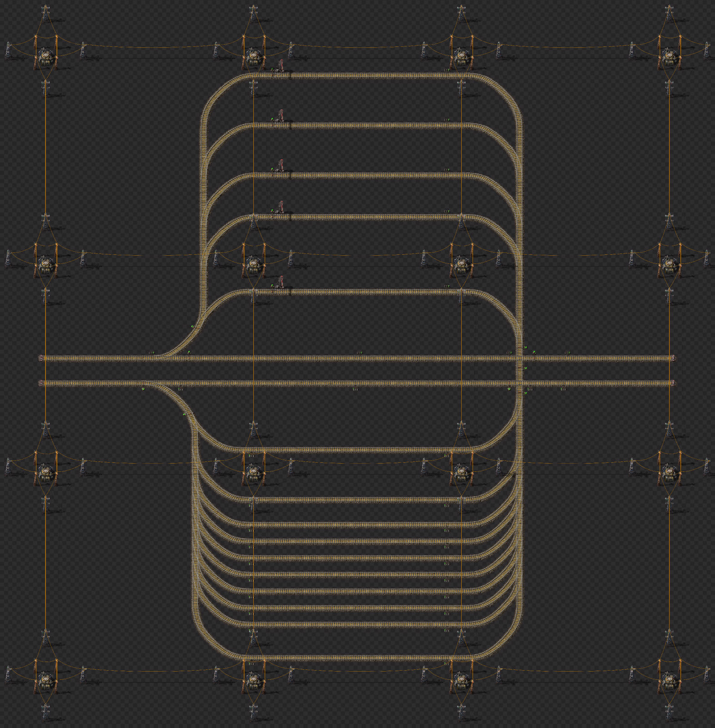Select the right end of the lower main line rail
The width and height of the screenshot is (715, 728).
coord(673,384)
